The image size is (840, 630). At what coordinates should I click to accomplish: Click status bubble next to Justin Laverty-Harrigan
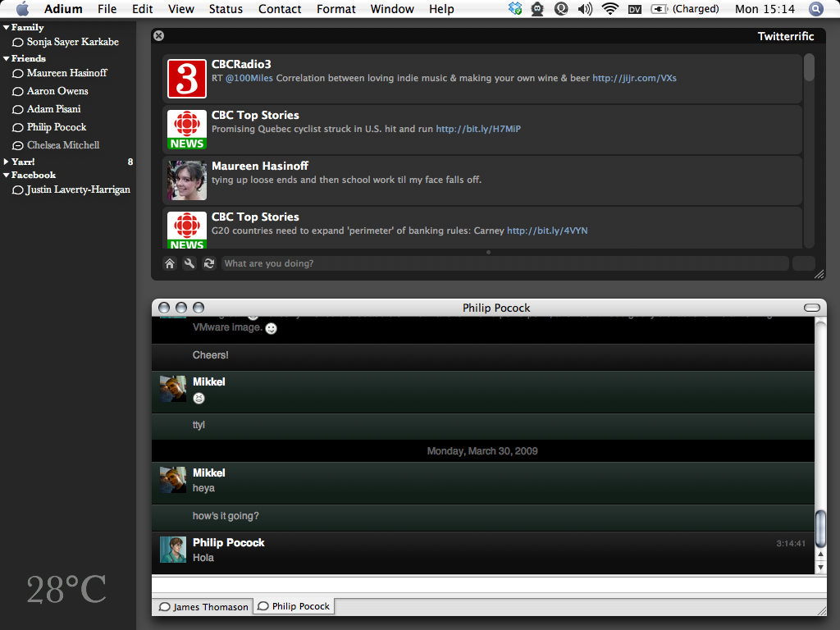[18, 190]
